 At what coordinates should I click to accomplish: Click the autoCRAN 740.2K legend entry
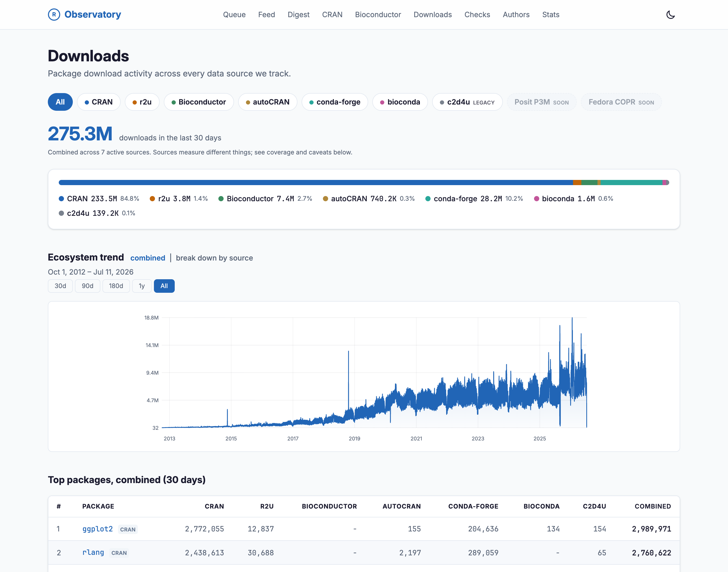coord(369,199)
